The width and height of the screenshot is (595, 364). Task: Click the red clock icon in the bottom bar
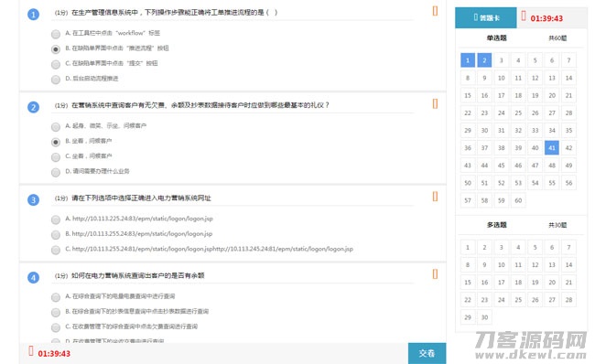point(31,351)
